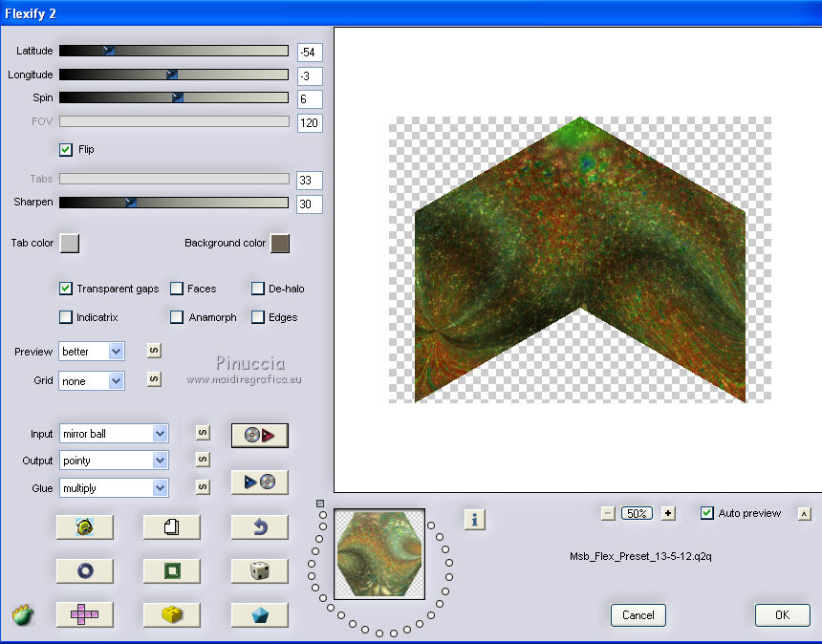Click the hexagonal source image thumbnail
Screen dimensions: 822x644
(379, 554)
